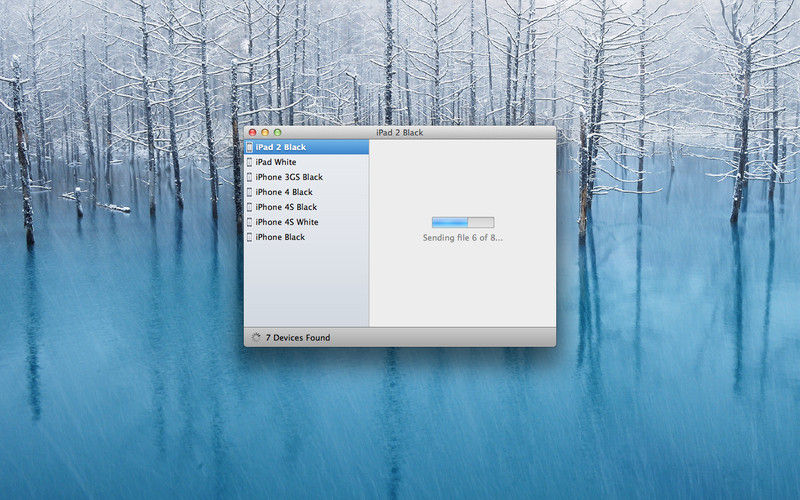The image size is (800, 500).
Task: Select the iPhone Black device
Action: (x=307, y=237)
